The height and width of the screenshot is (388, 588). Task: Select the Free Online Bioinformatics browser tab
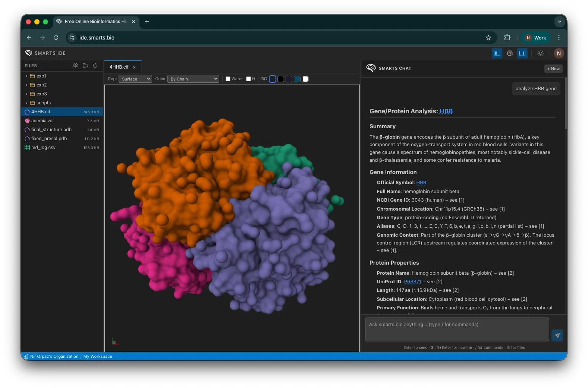(96, 22)
